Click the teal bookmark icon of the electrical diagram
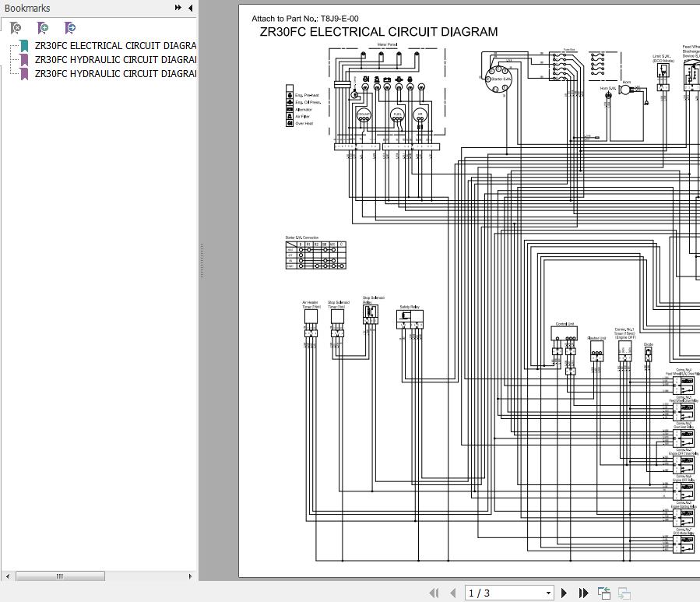This screenshot has height=602, width=700. click(x=24, y=45)
